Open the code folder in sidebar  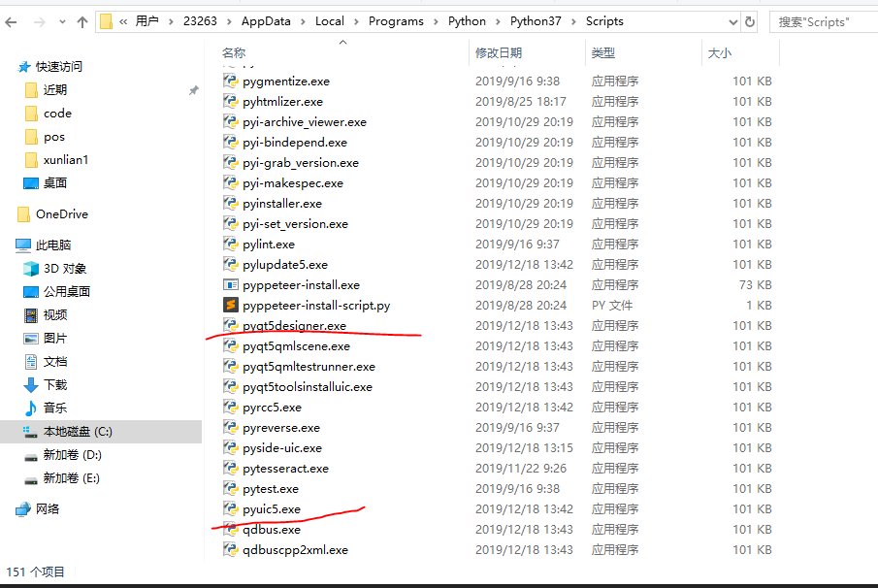click(57, 114)
